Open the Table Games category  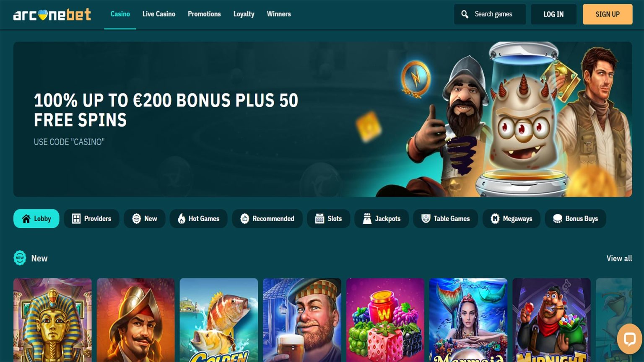pos(445,219)
